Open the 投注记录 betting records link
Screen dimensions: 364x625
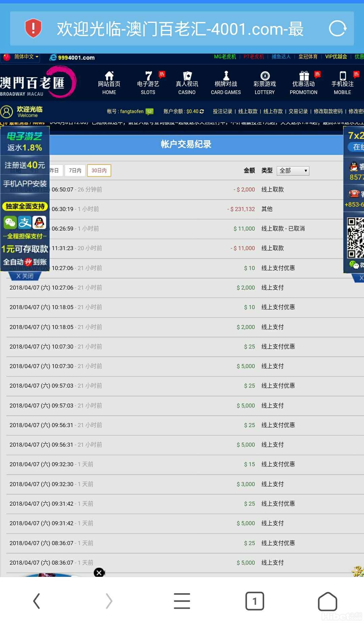(x=222, y=112)
